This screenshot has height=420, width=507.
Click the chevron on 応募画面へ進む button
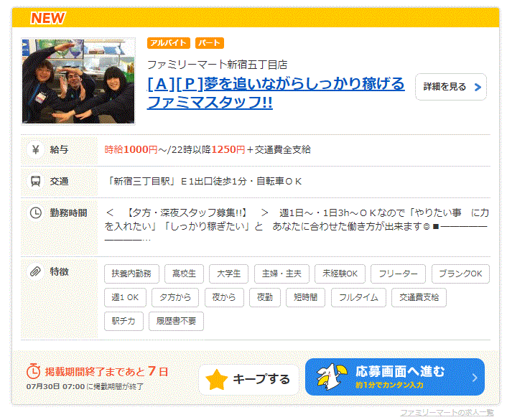pos(475,378)
